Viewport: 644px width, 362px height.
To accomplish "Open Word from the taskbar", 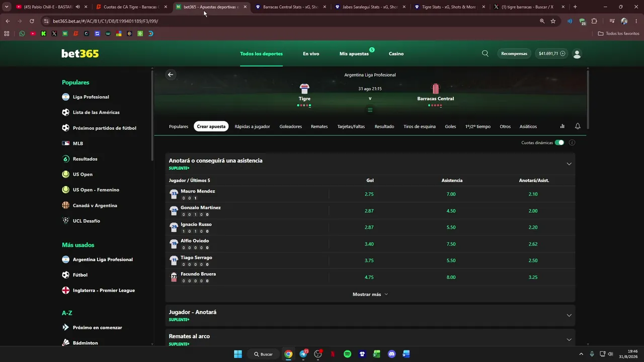I will click(407, 354).
